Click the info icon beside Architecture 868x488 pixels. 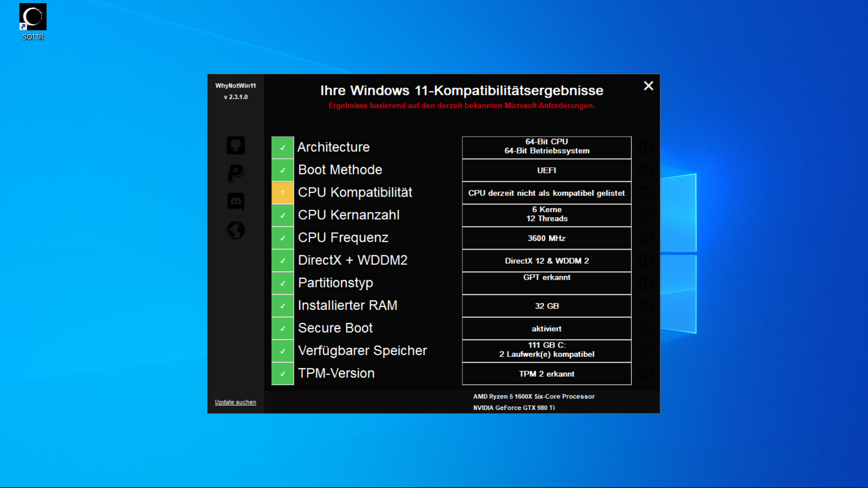[x=646, y=148]
